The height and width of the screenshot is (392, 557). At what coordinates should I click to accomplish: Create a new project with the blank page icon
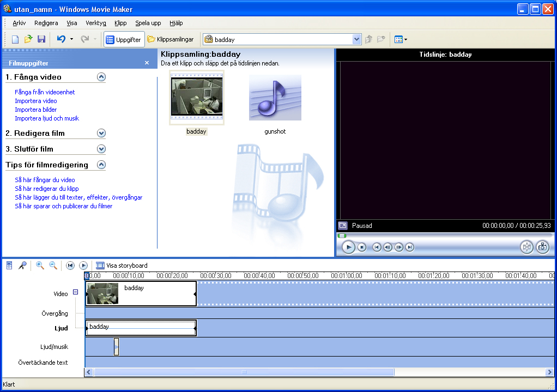click(x=15, y=39)
